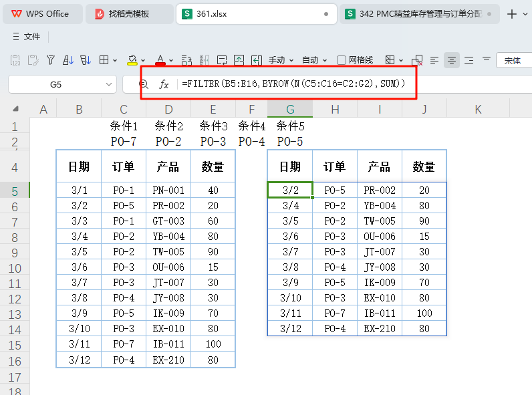This screenshot has height=395, width=532.
Task: Click cell G2 containing PO-5
Action: pyautogui.click(x=290, y=142)
